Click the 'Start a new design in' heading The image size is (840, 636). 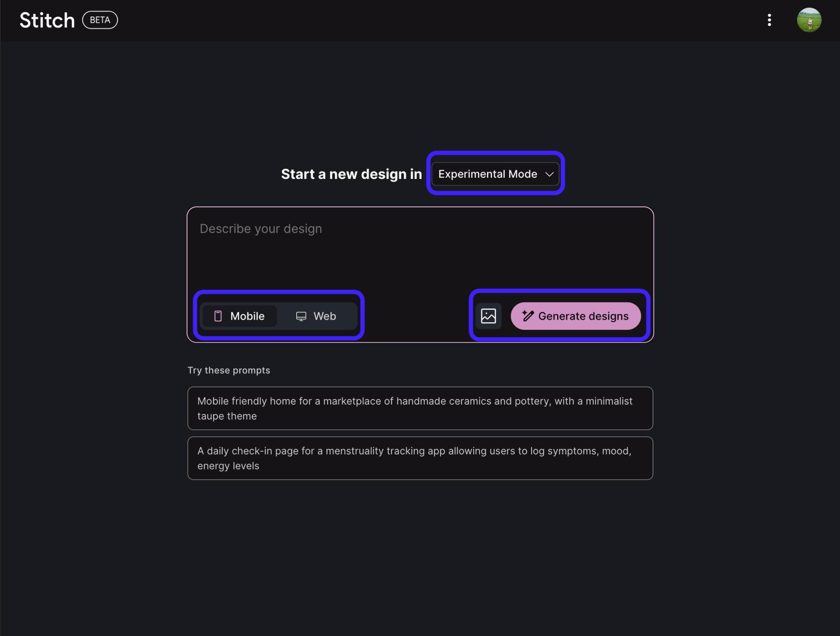[x=351, y=174]
